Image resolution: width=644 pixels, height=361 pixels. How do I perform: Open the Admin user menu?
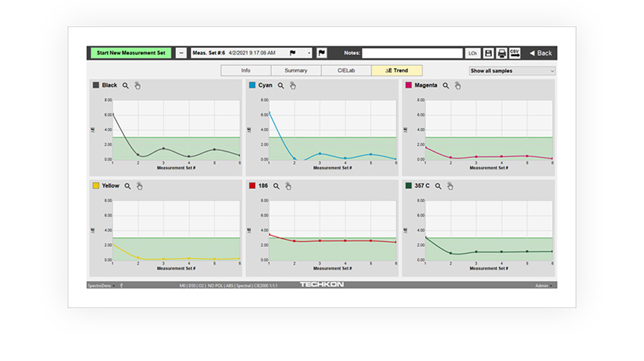coord(544,285)
